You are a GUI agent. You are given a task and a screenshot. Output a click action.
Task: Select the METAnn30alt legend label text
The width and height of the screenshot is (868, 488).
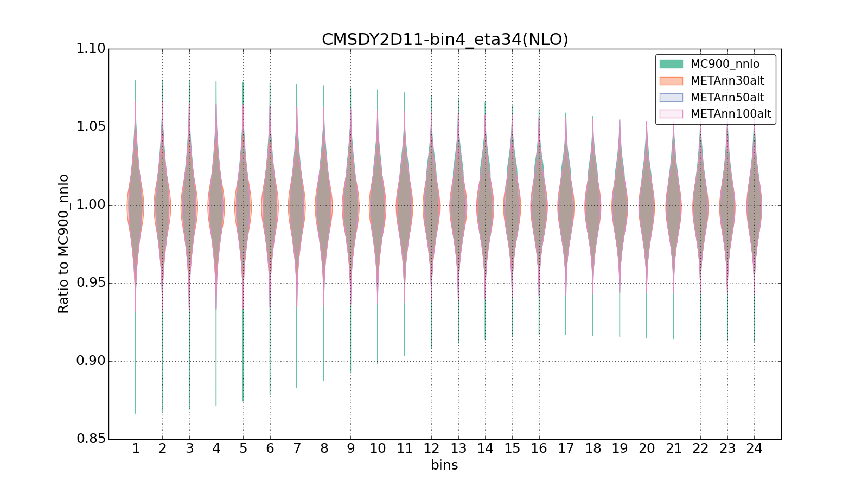point(727,81)
